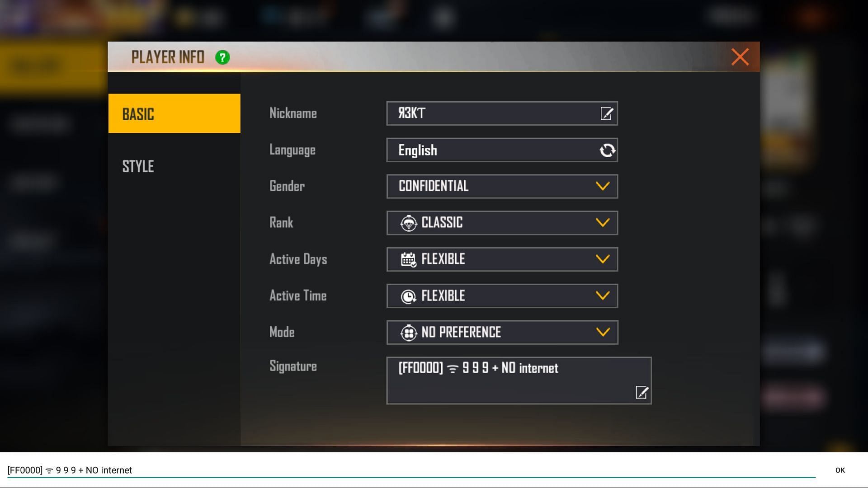The height and width of the screenshot is (488, 868).
Task: Click the edit icon next to Nickname
Action: (x=607, y=113)
